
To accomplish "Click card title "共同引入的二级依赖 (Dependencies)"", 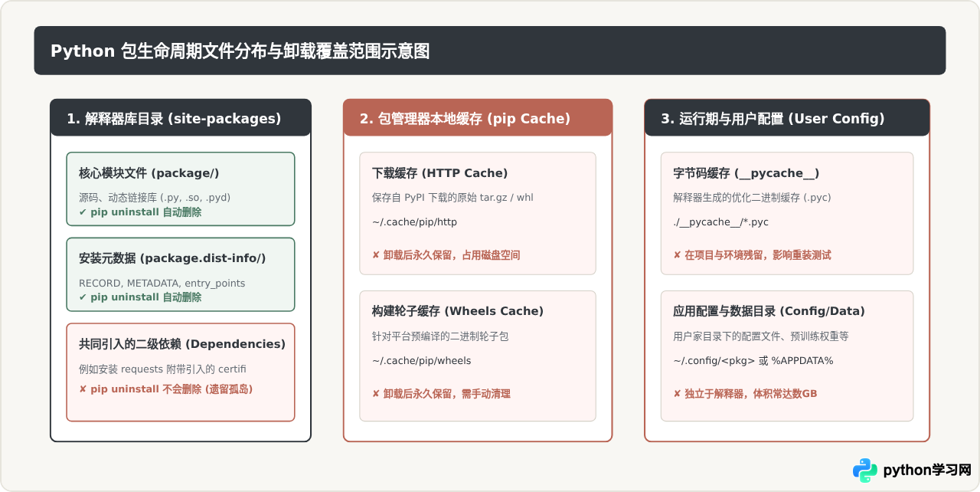I will (182, 344).
